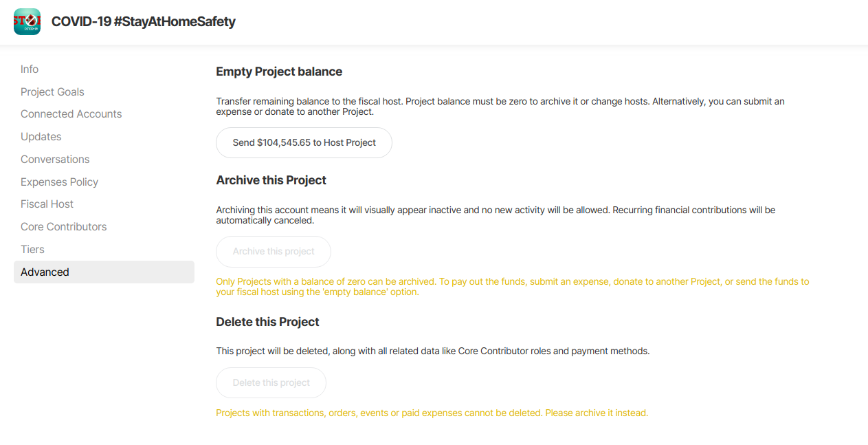Click the Empty Project balance heading

coord(279,72)
